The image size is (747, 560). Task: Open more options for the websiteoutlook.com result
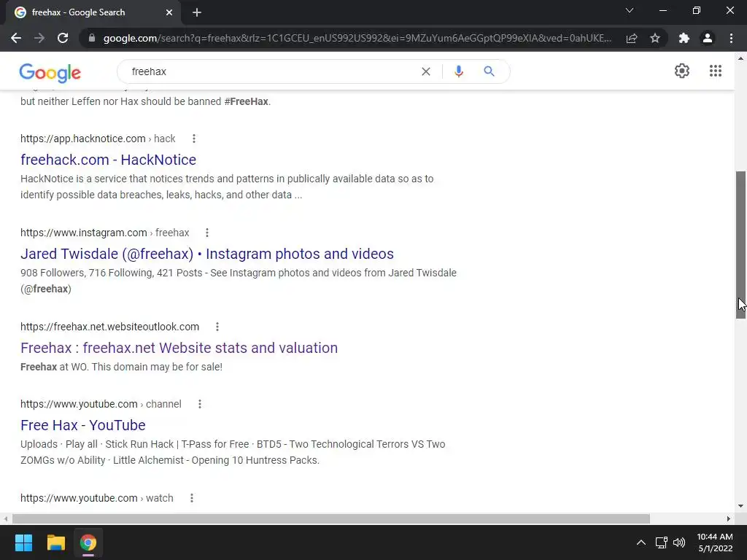click(217, 327)
